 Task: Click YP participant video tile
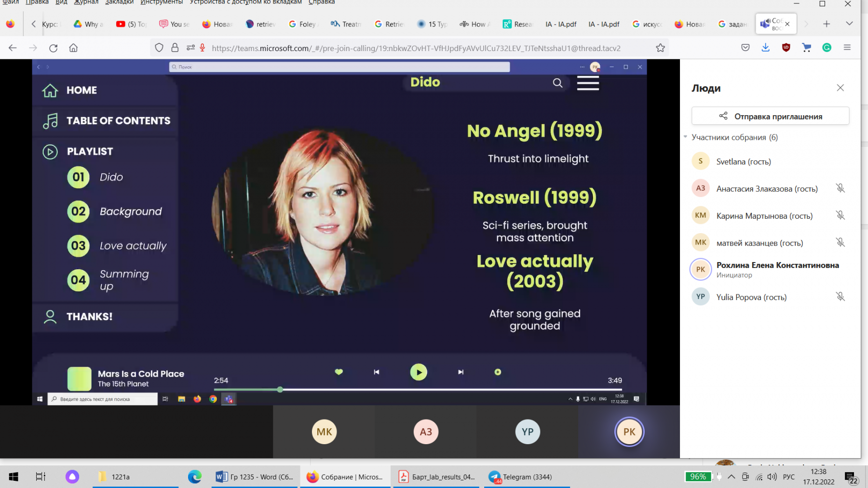click(528, 432)
